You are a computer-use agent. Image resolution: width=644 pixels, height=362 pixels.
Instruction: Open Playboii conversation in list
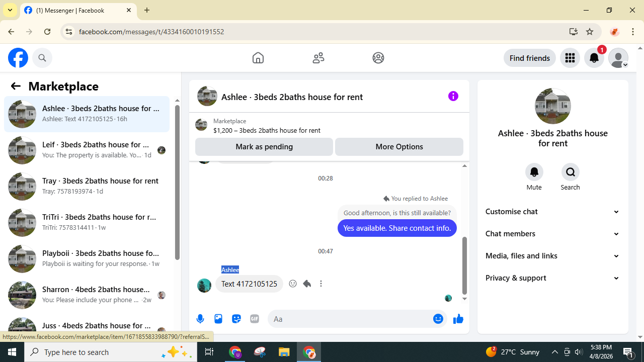pyautogui.click(x=87, y=258)
